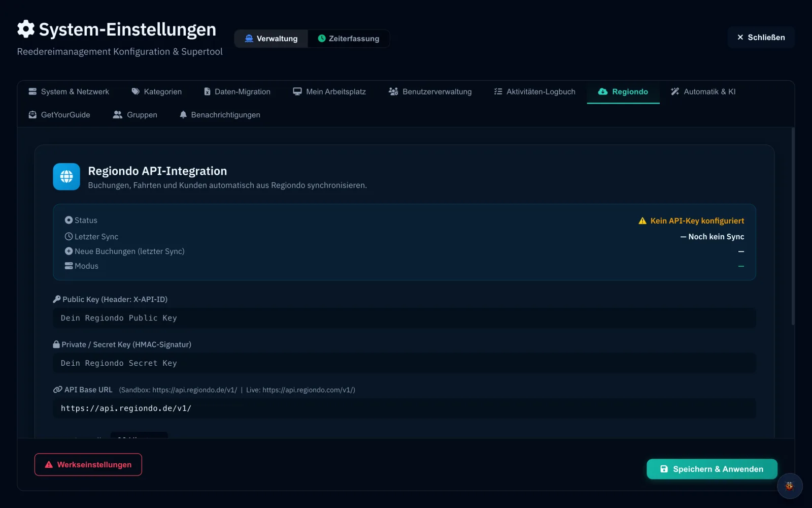This screenshot has height=508, width=812.
Task: Focus the Regiondo Secret Key field
Action: 404,363
